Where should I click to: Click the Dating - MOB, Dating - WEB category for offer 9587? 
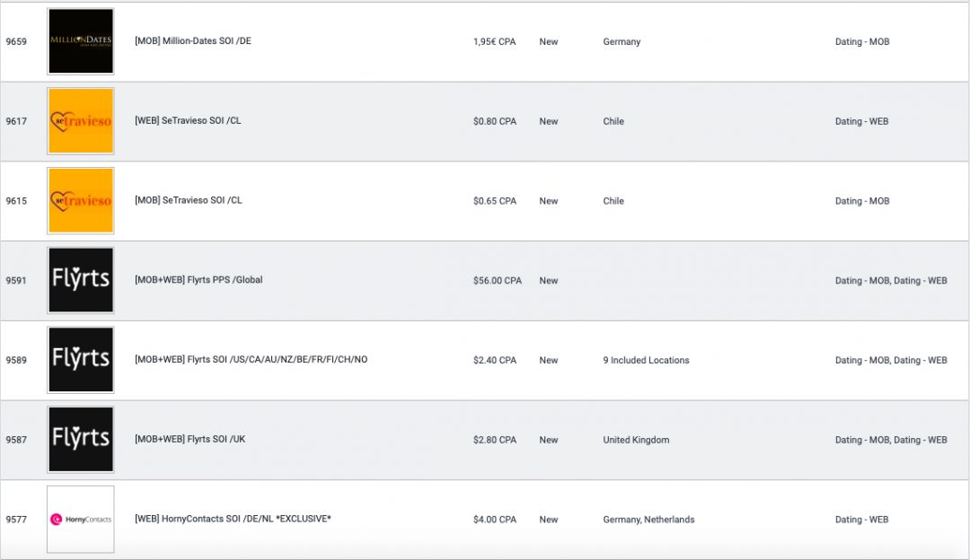[890, 441]
